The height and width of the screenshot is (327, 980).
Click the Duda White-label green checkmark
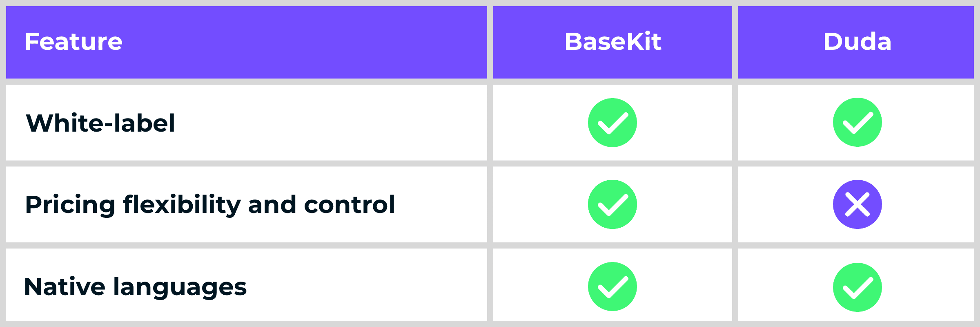pos(857,122)
